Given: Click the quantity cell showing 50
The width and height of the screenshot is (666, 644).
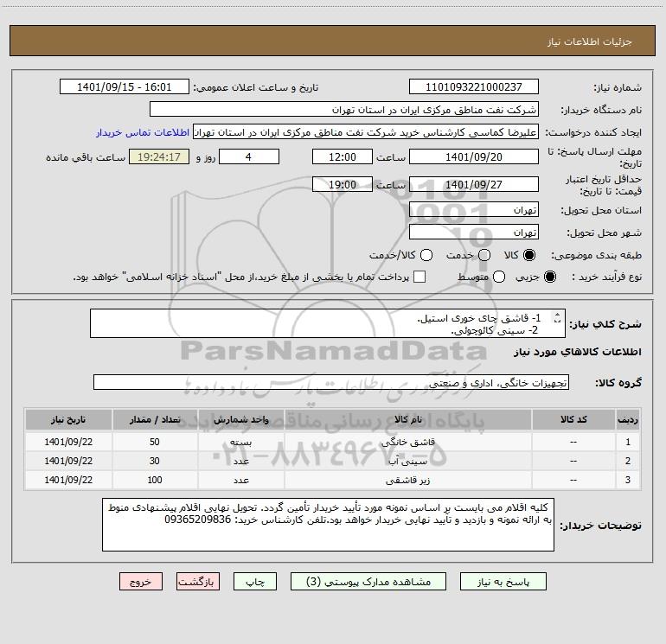Looking at the screenshot, I should point(155,442).
